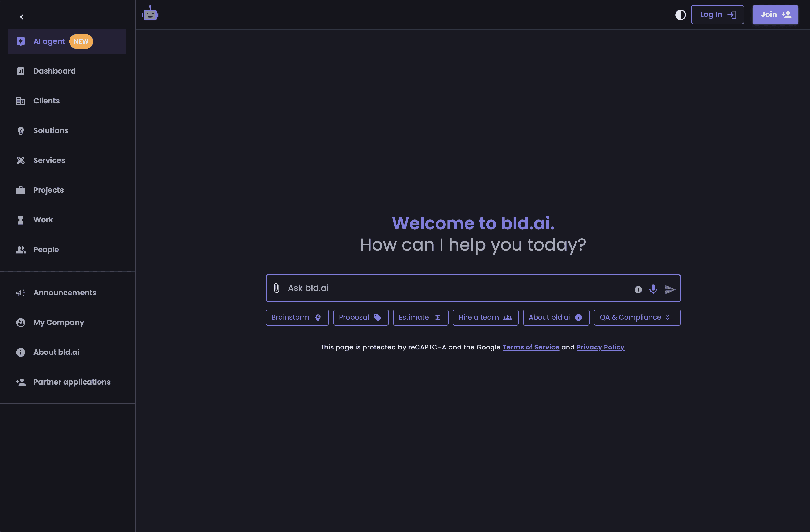Click the Log In button
The height and width of the screenshot is (532, 810).
click(x=718, y=15)
